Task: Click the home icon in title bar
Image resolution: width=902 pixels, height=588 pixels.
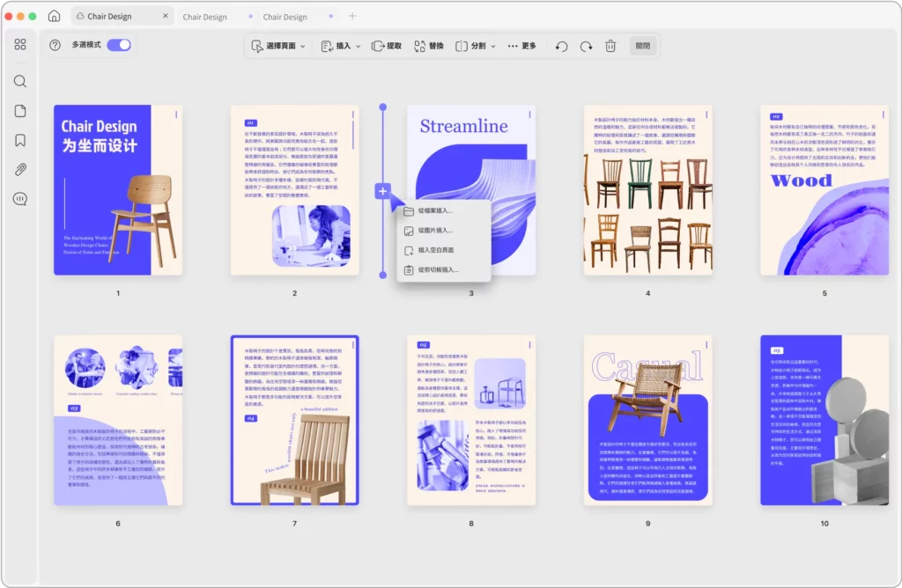Action: click(x=54, y=16)
